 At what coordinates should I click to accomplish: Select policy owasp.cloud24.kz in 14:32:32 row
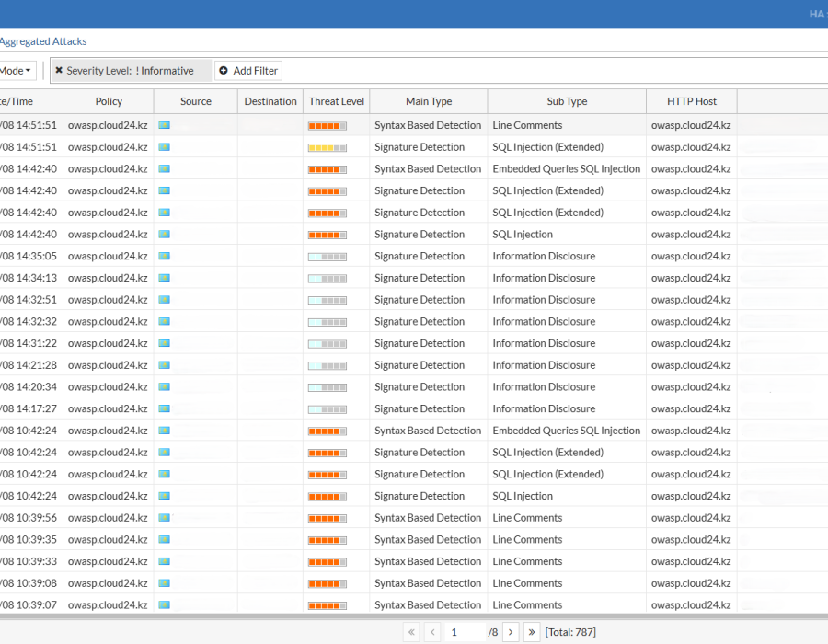[x=108, y=321]
